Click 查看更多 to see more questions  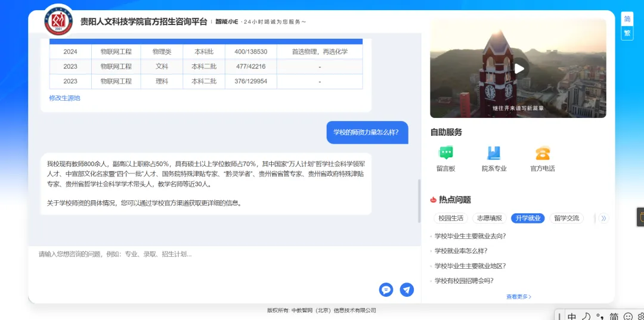click(x=519, y=297)
